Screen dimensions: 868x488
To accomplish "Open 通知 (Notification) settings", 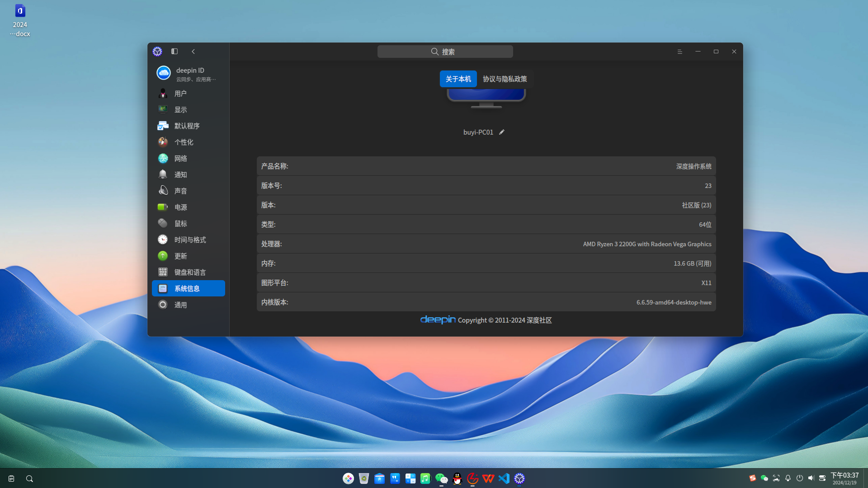I will (x=189, y=175).
